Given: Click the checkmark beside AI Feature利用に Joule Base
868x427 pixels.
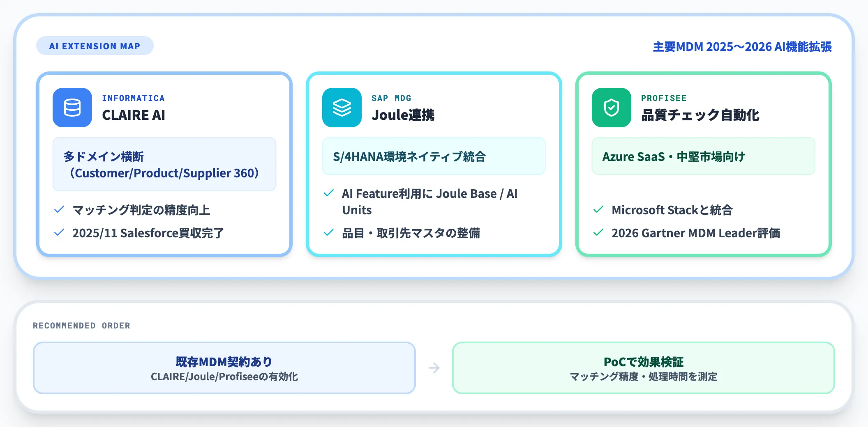Looking at the screenshot, I should click(x=329, y=193).
